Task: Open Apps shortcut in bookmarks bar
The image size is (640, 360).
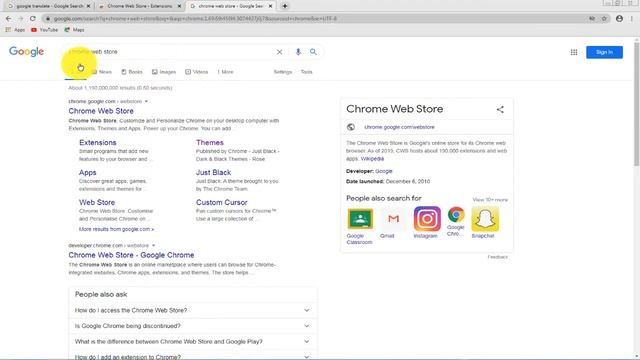Action: [16, 30]
